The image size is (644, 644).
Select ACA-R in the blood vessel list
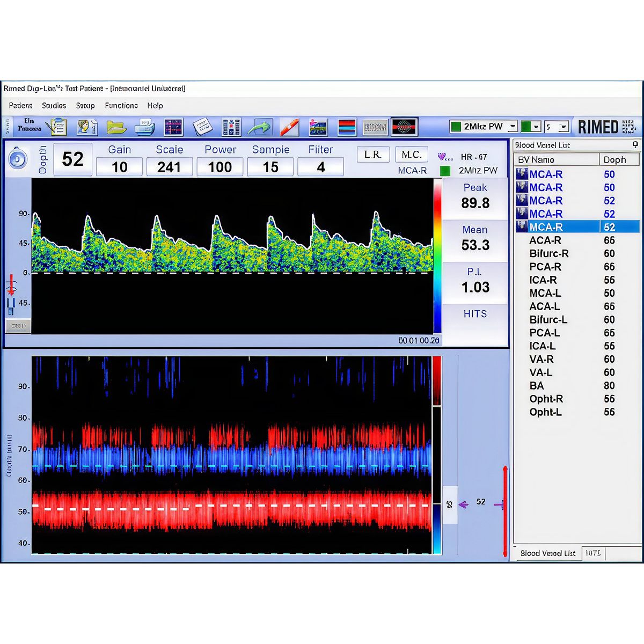(545, 240)
